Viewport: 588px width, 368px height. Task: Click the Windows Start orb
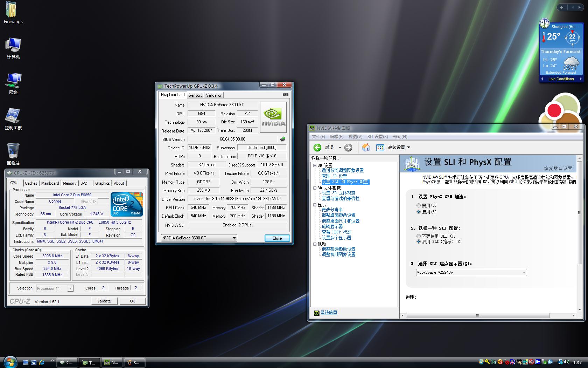(x=10, y=362)
